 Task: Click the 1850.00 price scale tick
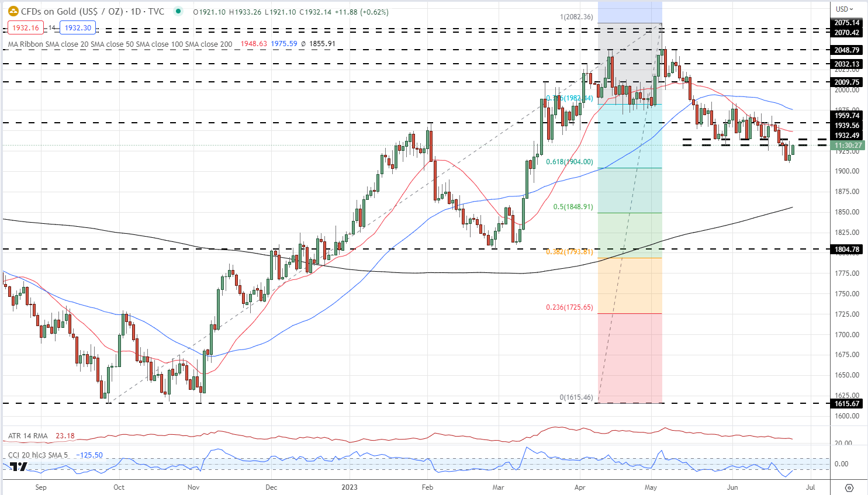point(846,212)
